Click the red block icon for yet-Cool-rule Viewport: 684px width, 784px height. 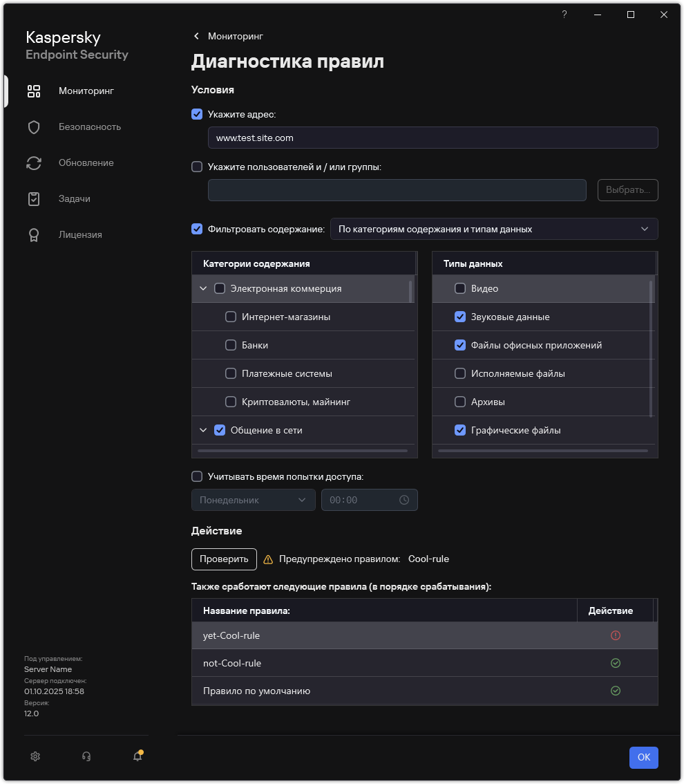(x=616, y=635)
